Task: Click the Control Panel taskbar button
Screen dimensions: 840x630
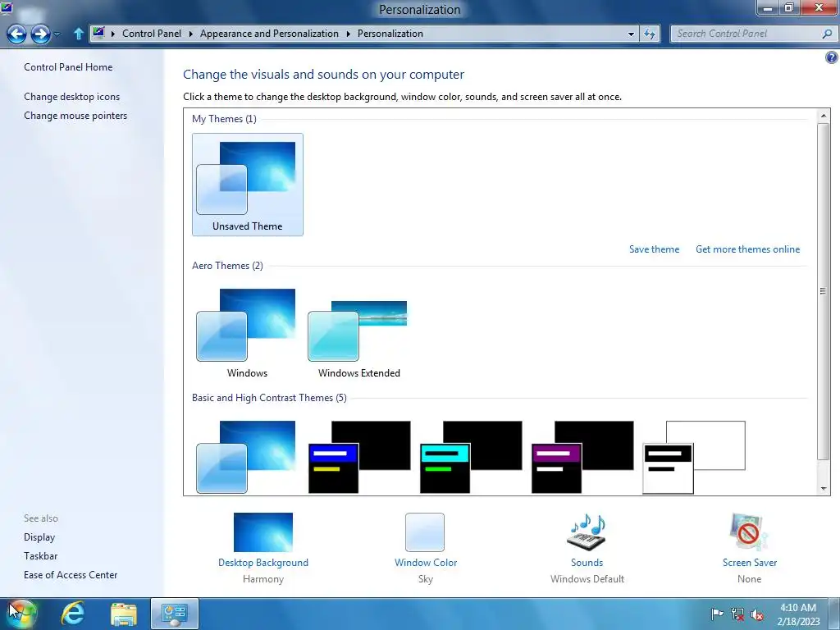Action: [x=174, y=614]
